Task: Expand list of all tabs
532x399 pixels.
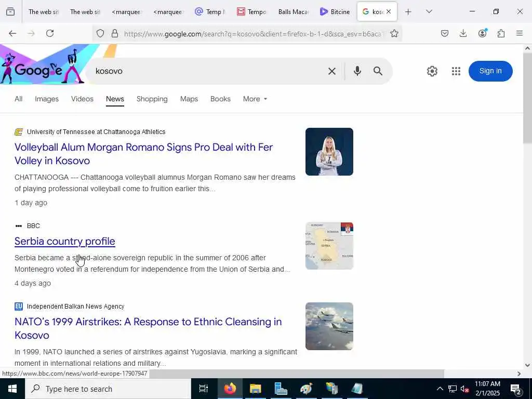Action: [429, 12]
